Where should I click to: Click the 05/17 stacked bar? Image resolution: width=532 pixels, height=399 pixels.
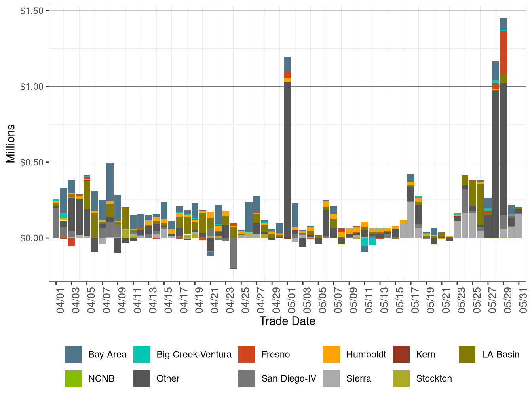point(411,206)
